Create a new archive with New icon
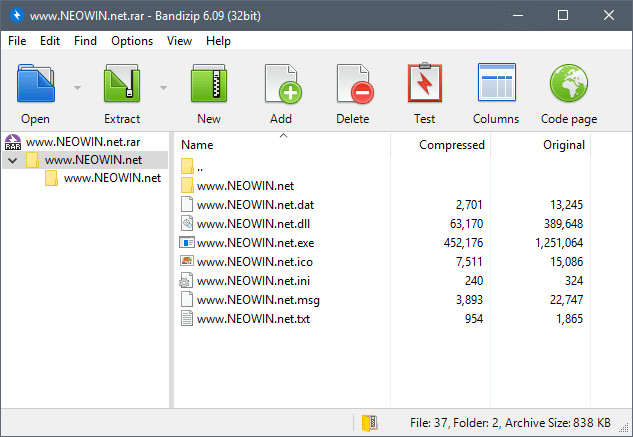 (209, 83)
